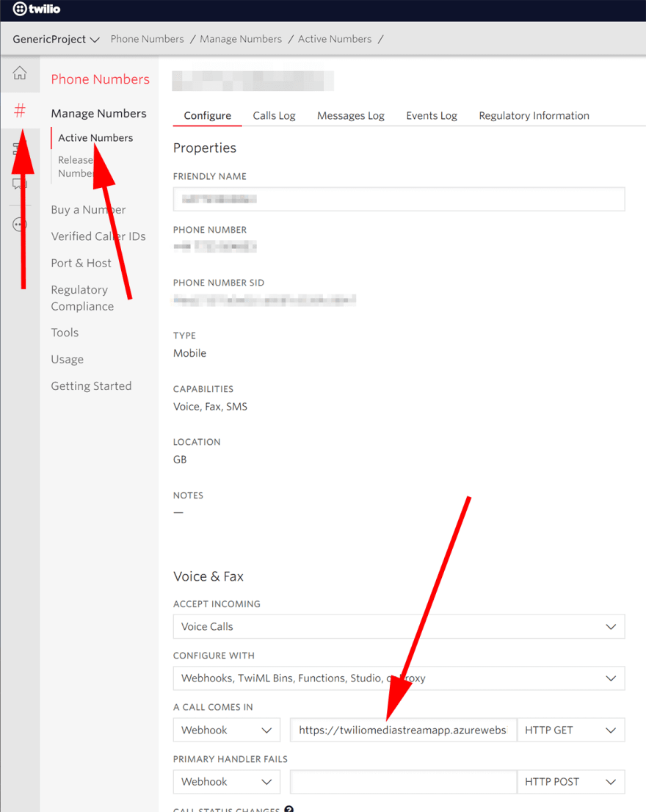Screen dimensions: 646x812
Task: Click the GB location value
Action: tap(180, 460)
